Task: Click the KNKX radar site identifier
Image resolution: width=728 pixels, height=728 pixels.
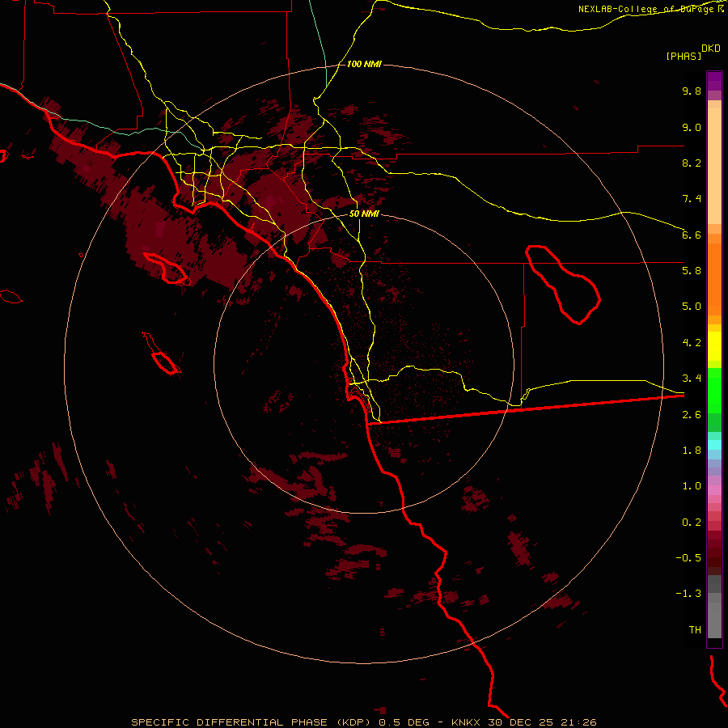Action: (466, 722)
